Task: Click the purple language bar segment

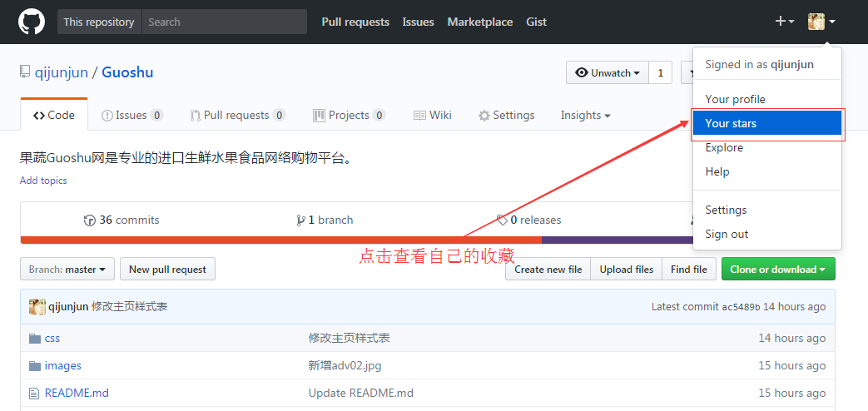Action: pos(618,240)
